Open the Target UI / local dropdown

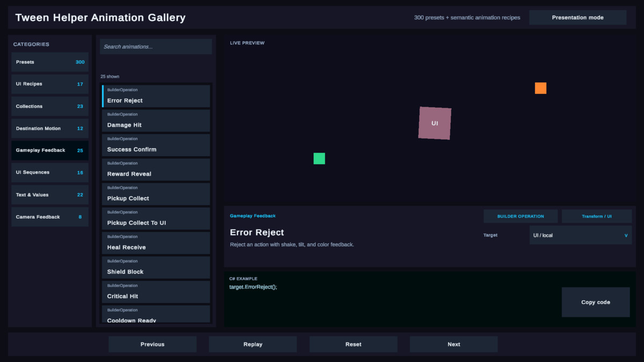click(x=580, y=235)
